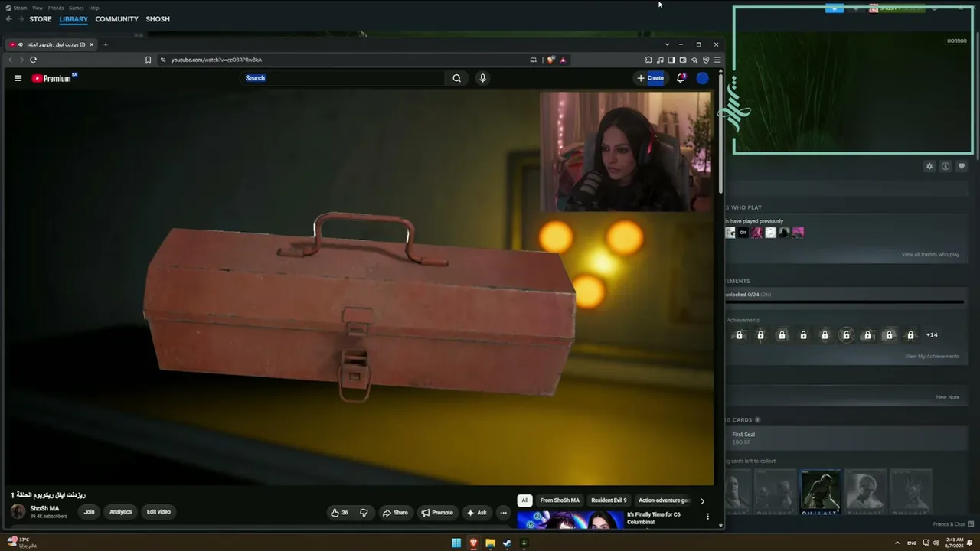Open Steam game settings gear
980x551 pixels.
[x=929, y=166]
